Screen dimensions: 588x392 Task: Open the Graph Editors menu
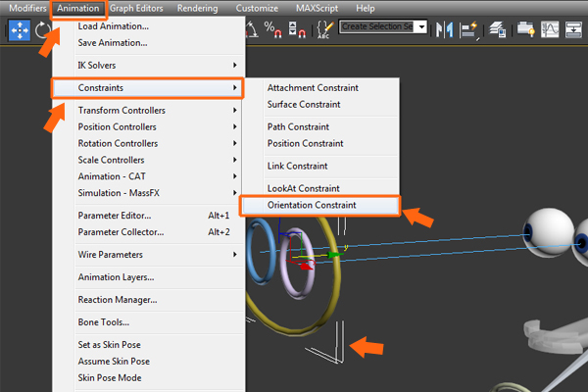coord(136,8)
